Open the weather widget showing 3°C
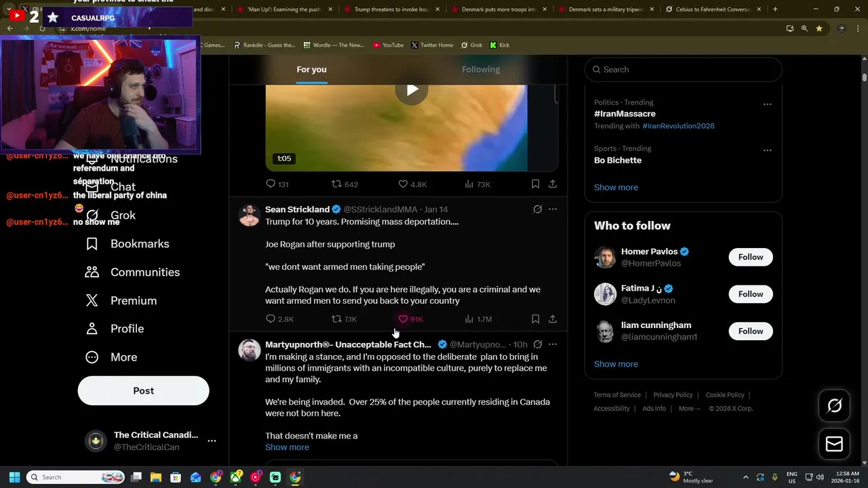Image resolution: width=868 pixels, height=488 pixels. coord(691,477)
